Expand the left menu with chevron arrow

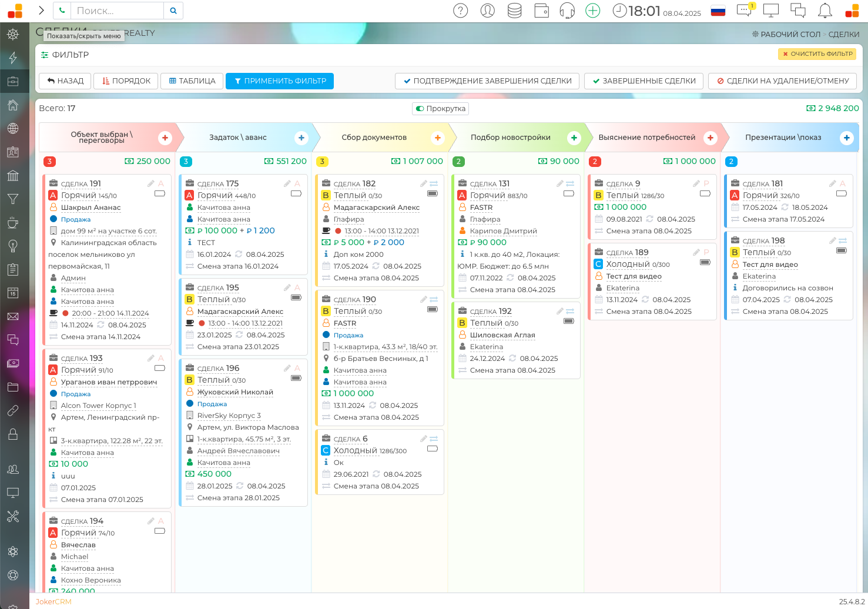coord(41,11)
